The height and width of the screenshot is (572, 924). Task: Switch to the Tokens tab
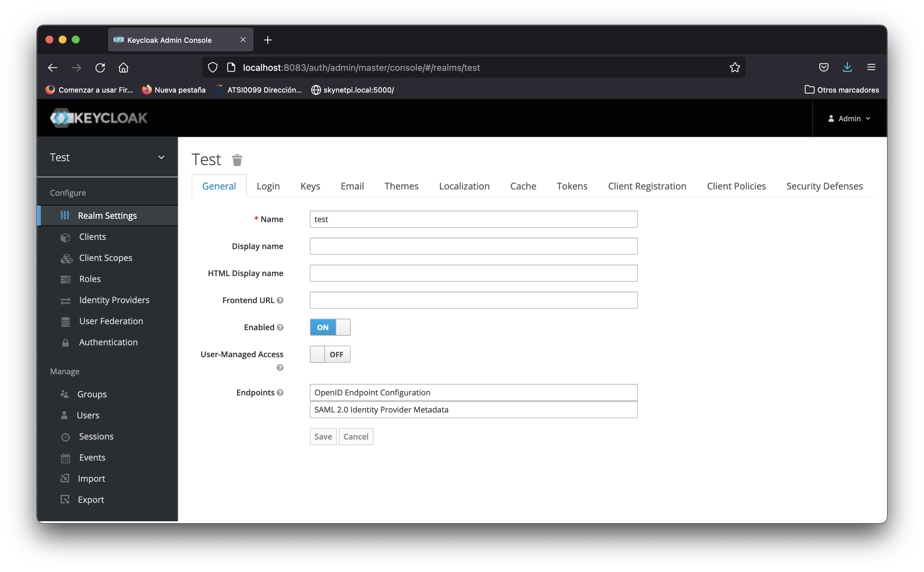[572, 186]
